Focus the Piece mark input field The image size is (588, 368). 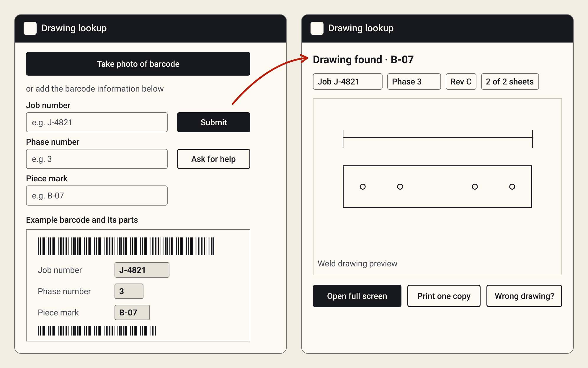pyautogui.click(x=97, y=196)
